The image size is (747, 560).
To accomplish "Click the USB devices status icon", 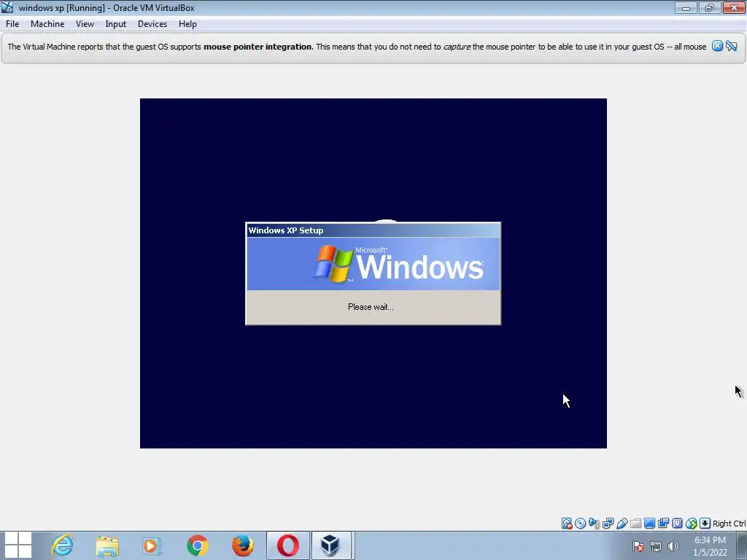I will pos(622,524).
